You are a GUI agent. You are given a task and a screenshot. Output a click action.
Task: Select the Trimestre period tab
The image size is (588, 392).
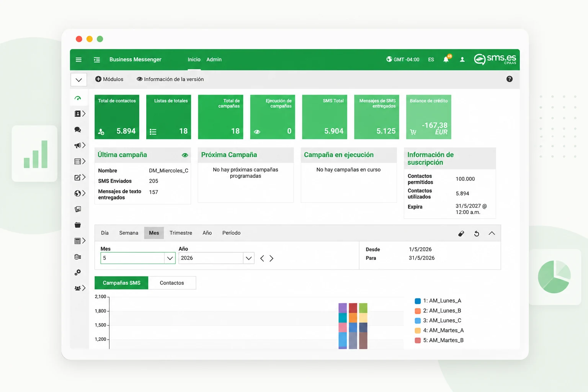[181, 233]
